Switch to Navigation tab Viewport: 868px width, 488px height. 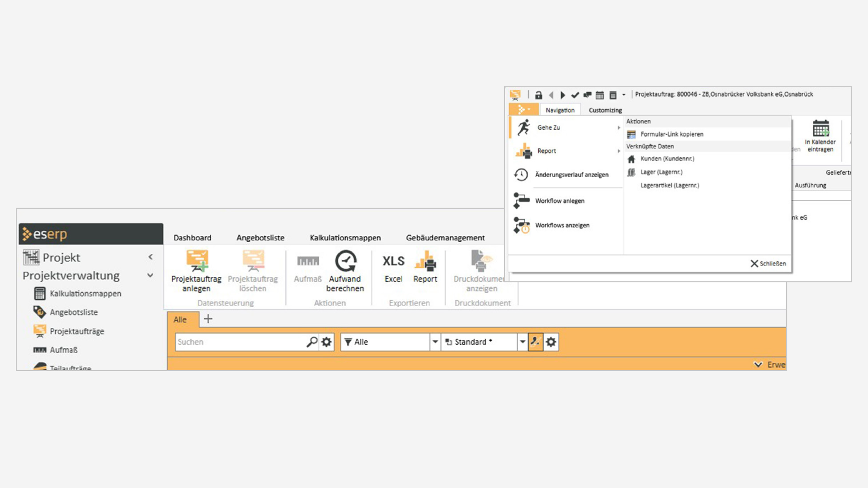click(x=560, y=110)
